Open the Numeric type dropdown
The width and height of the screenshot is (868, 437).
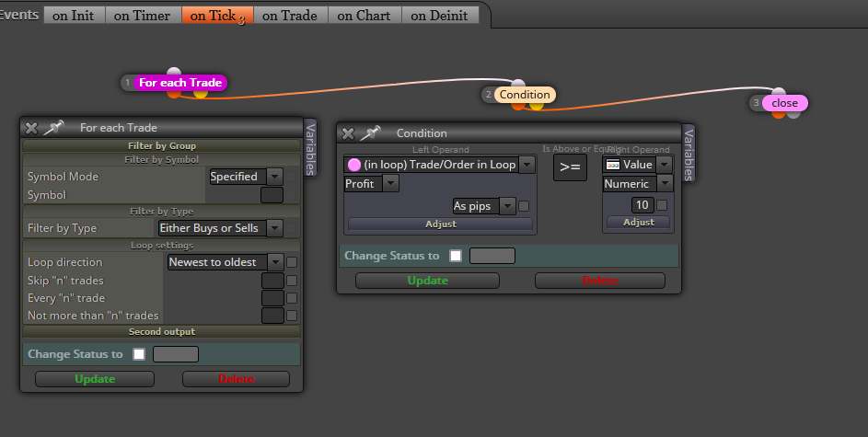pyautogui.click(x=637, y=184)
